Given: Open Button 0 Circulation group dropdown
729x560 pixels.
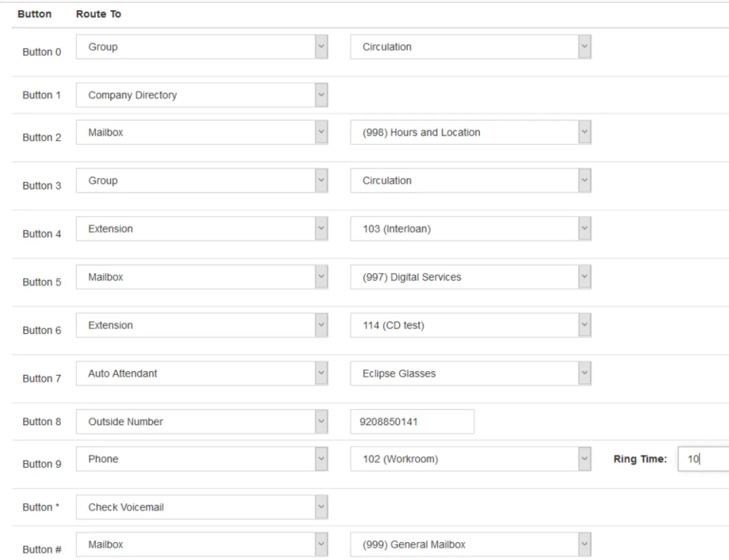Looking at the screenshot, I should (x=470, y=47).
